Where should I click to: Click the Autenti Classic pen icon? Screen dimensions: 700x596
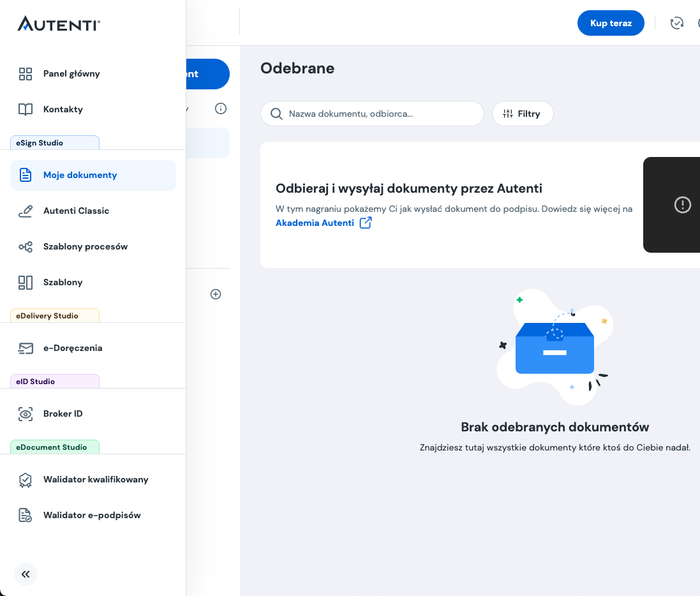(26, 211)
